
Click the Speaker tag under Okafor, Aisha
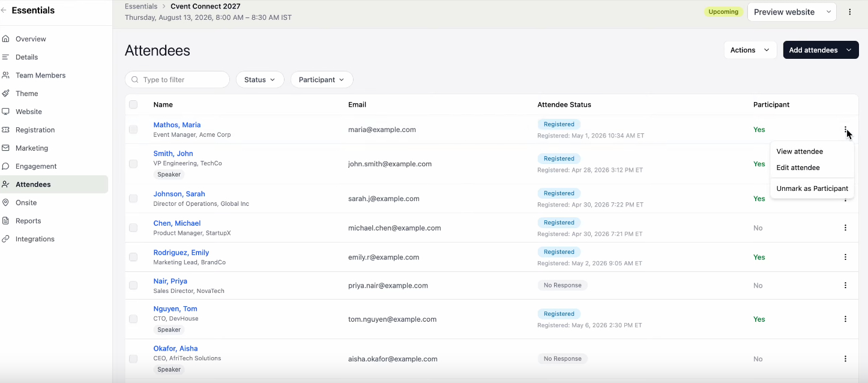tap(169, 370)
